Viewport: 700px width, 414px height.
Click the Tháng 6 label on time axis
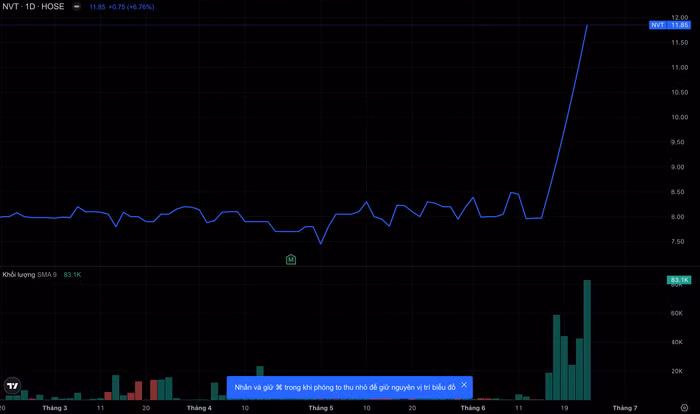tap(473, 408)
